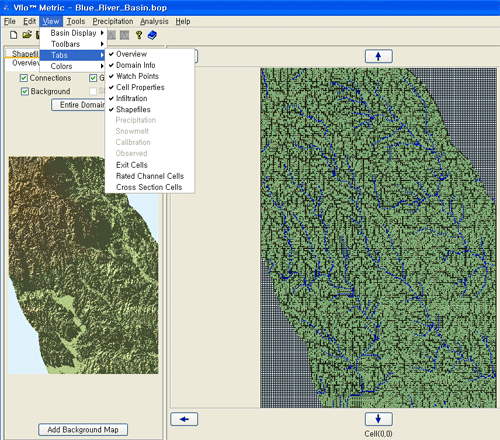Image resolution: width=500 pixels, height=440 pixels.
Task: Uncheck Infiltration in the Tabs submenu
Action: (x=150, y=98)
